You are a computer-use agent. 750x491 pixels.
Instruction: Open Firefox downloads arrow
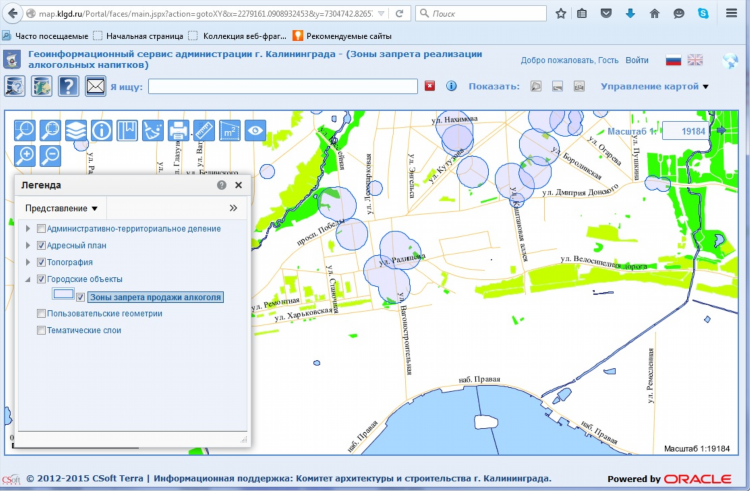tap(630, 13)
